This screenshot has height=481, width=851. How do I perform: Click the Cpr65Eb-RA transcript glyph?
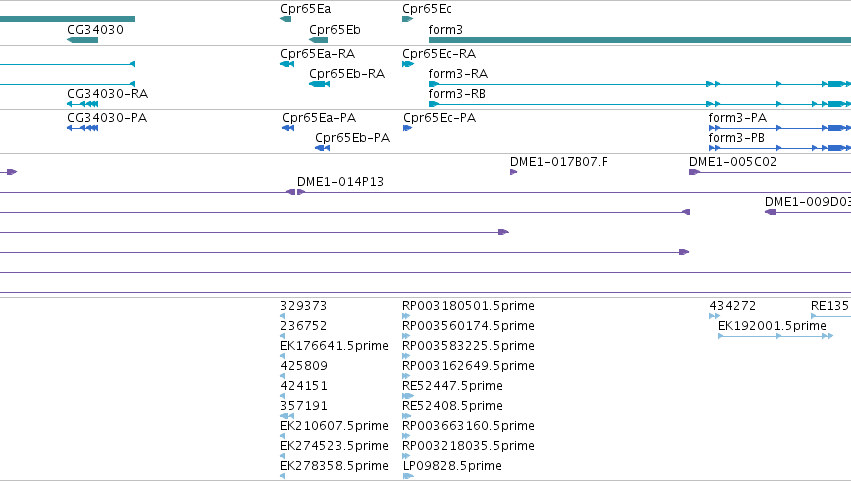pos(320,84)
